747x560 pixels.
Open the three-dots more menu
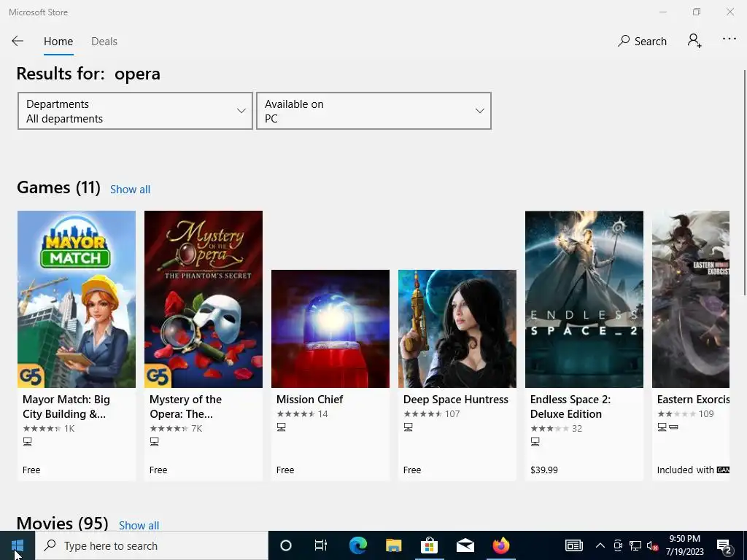729,39
